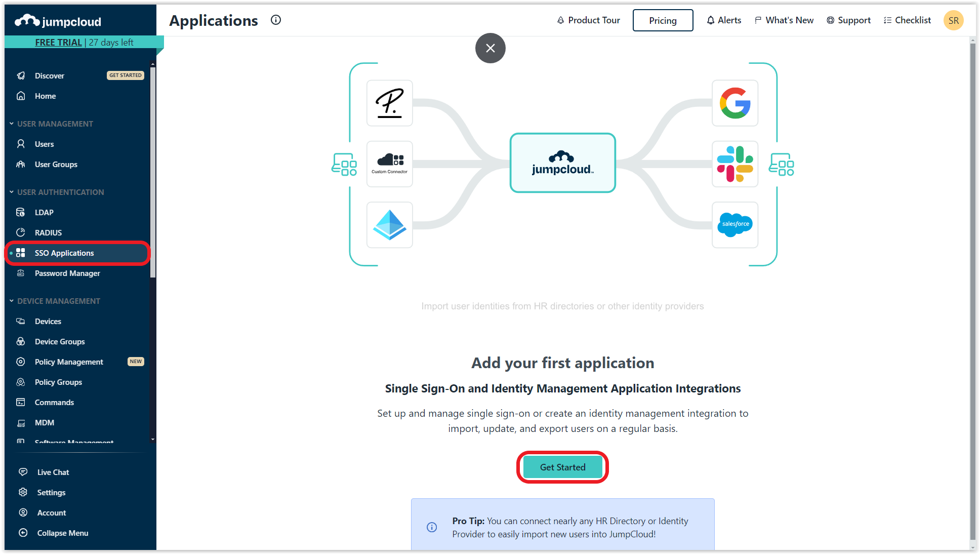Screen dimensions: 980x554
Task: Click the JumpCloud logo in the sidebar
Action: (x=58, y=21)
